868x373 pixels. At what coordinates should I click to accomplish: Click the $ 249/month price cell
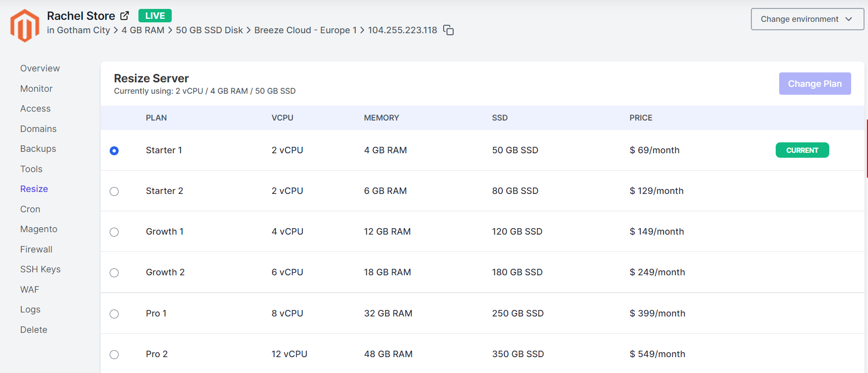(x=657, y=272)
